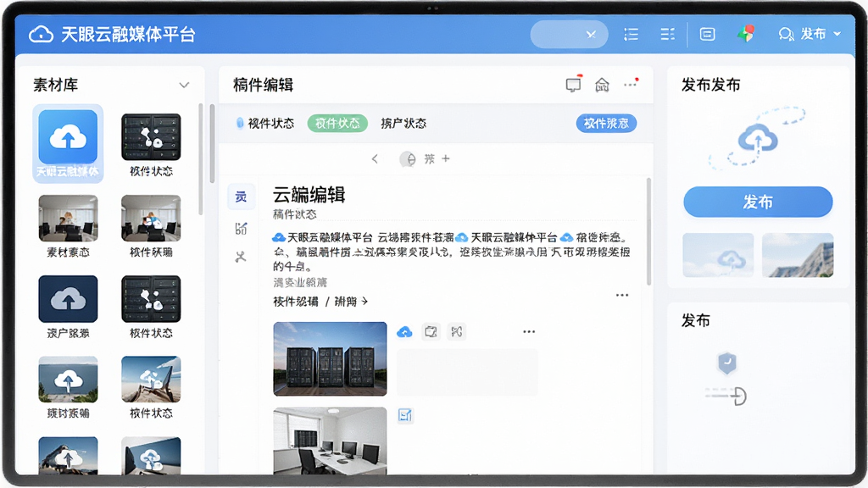
Task: Clear the header search pill with X
Action: [591, 34]
